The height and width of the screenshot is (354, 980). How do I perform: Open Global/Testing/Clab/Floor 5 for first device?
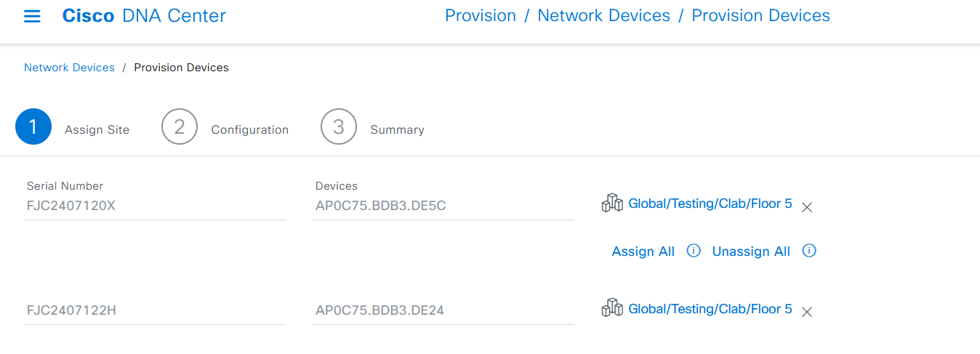coord(710,204)
